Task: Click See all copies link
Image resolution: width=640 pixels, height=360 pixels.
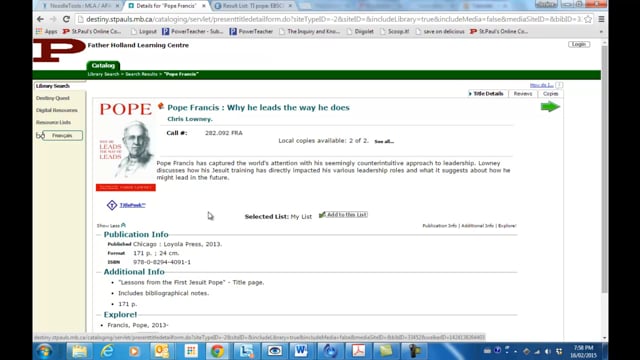Action: point(384,142)
